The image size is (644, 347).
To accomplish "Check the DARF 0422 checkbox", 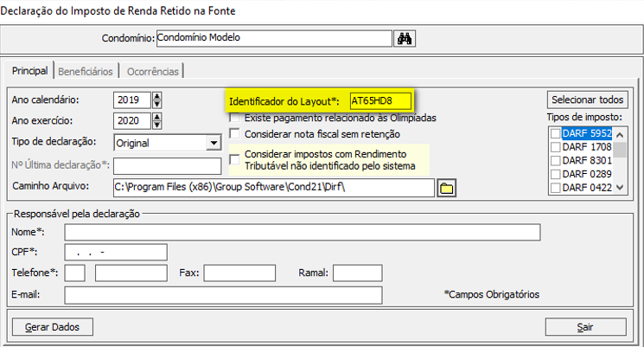I will tap(555, 188).
